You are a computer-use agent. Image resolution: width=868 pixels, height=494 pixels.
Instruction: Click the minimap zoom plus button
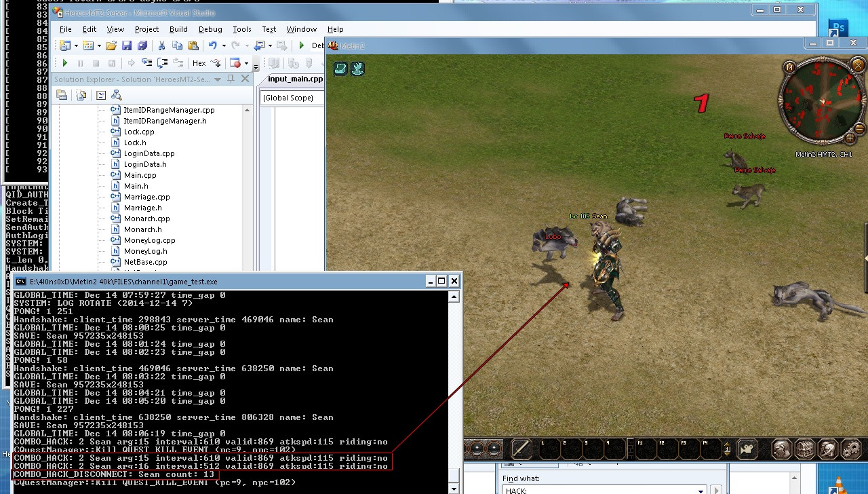pos(850,138)
